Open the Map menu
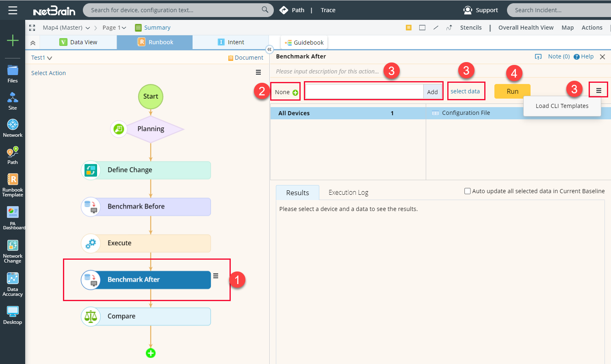Screen dimensions: 611x364 pyautogui.click(x=568, y=28)
